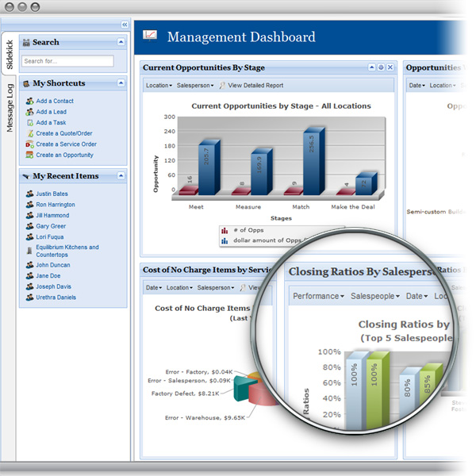Collapse Current Opportunities By Stage widget
Viewport: 476px width, 476px height.
coord(371,67)
